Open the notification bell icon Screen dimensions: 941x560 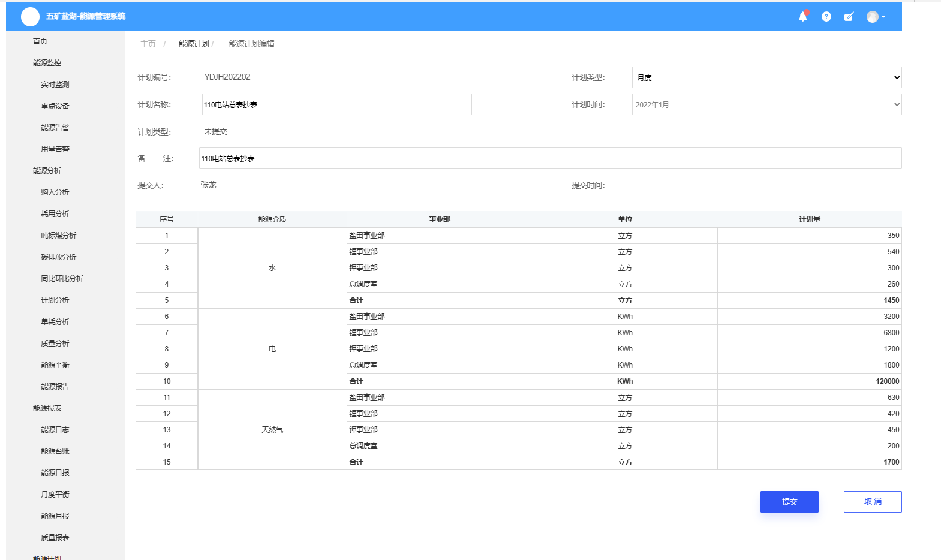(803, 17)
